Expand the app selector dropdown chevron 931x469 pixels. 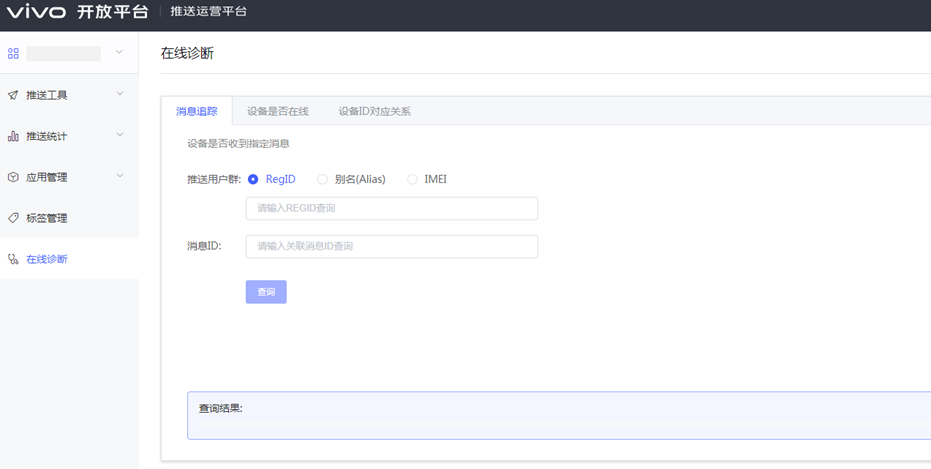click(119, 52)
